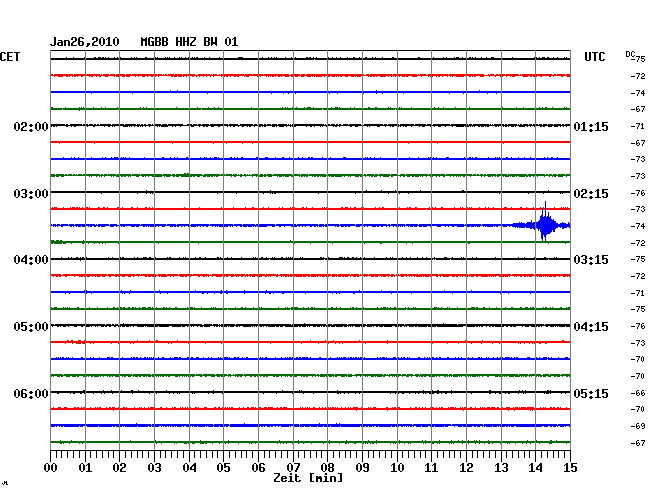Click the 14 minute axis label
This screenshot has width=650, height=494.
535,467
